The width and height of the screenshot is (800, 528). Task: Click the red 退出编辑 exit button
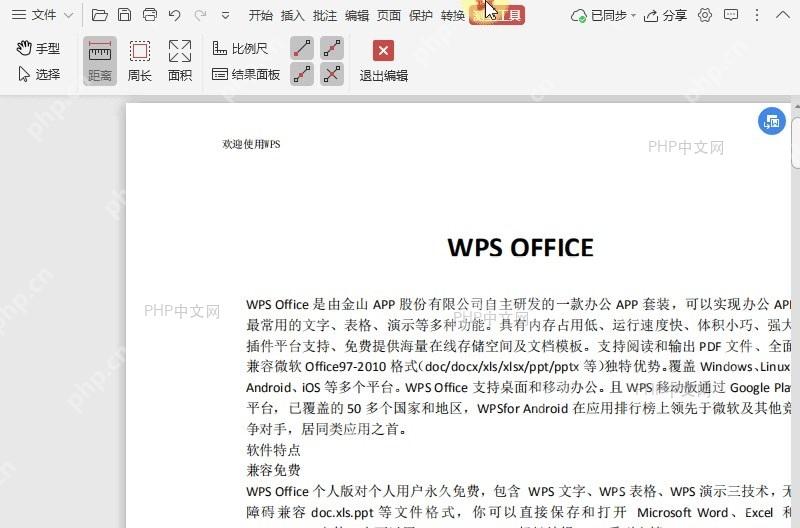pyautogui.click(x=383, y=61)
